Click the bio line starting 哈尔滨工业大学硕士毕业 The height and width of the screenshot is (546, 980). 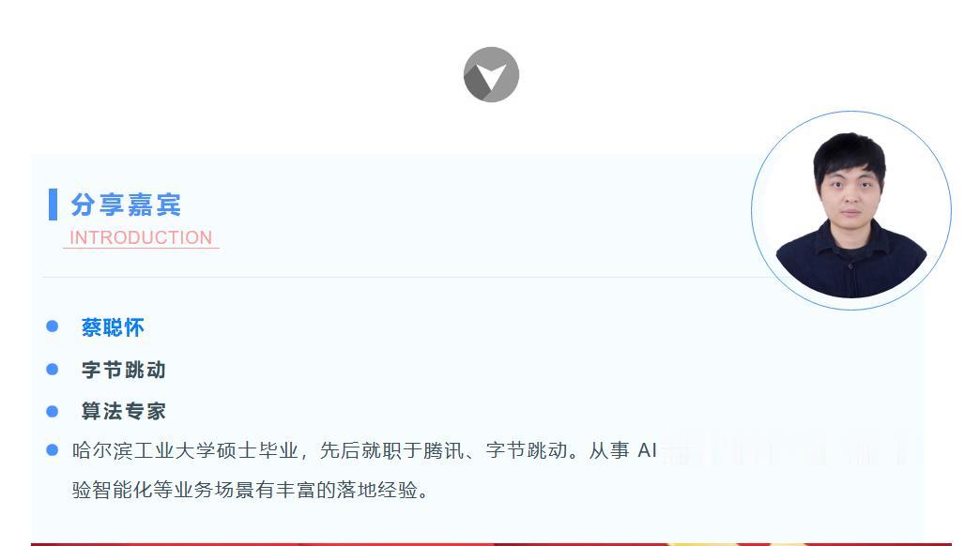coord(364,450)
